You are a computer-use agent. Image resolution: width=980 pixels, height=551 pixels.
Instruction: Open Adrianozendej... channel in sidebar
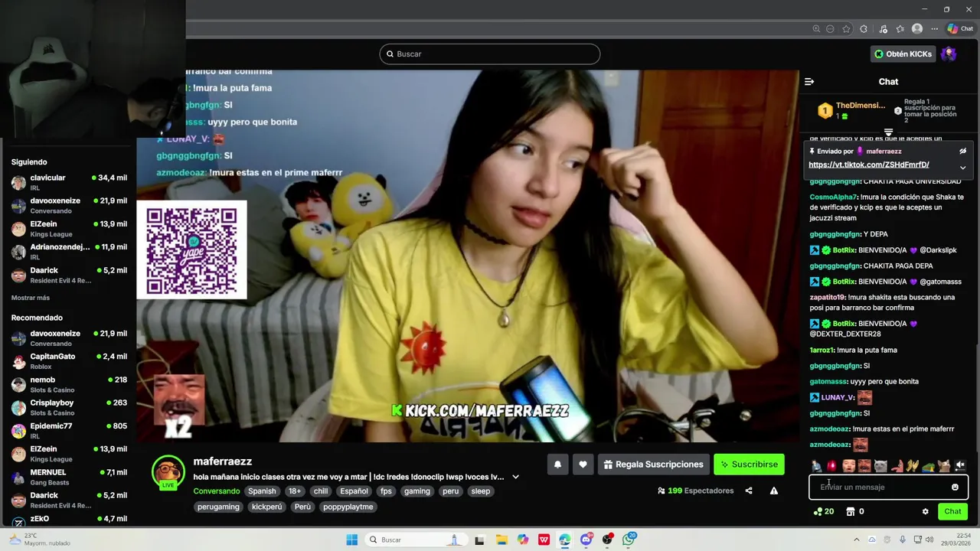(x=69, y=252)
